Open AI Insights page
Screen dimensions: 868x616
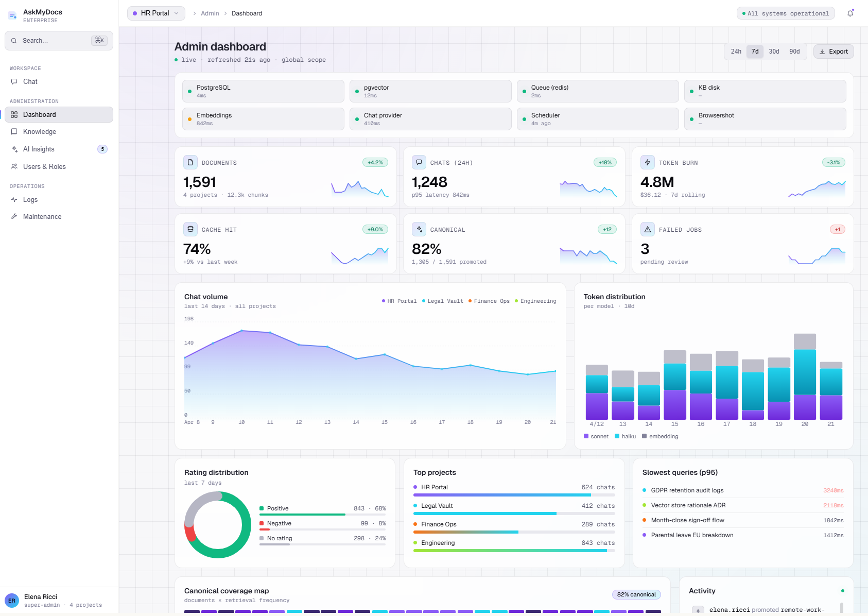pos(59,149)
